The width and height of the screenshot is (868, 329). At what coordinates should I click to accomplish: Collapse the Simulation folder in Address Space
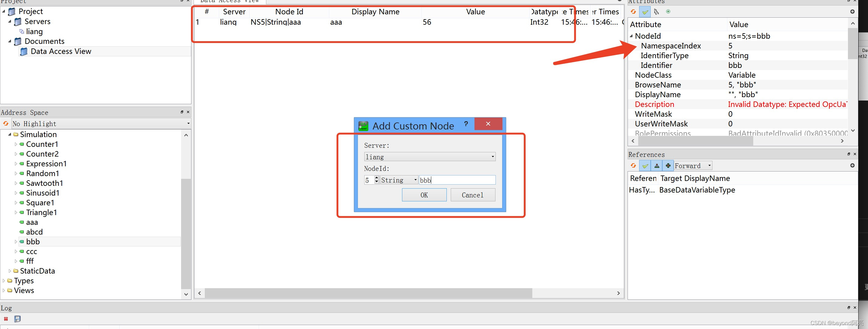(x=9, y=135)
